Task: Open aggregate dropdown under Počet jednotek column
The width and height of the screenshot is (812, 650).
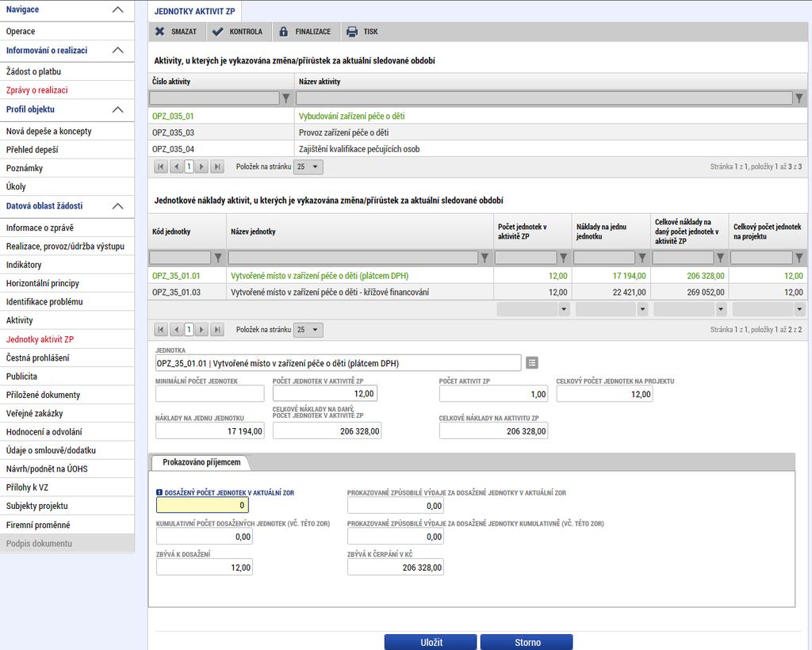Action: [564, 309]
